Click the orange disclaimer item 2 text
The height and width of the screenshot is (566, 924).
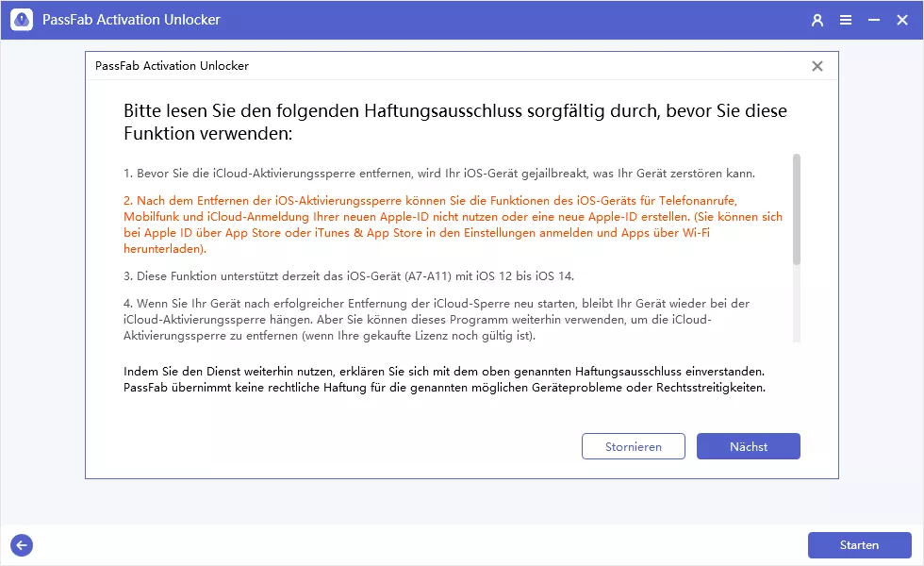[453, 225]
